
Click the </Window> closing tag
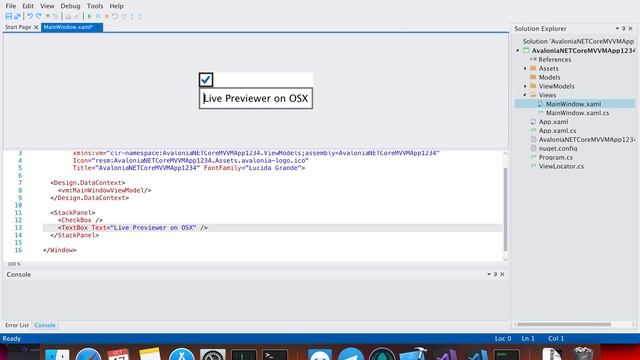[60, 250]
